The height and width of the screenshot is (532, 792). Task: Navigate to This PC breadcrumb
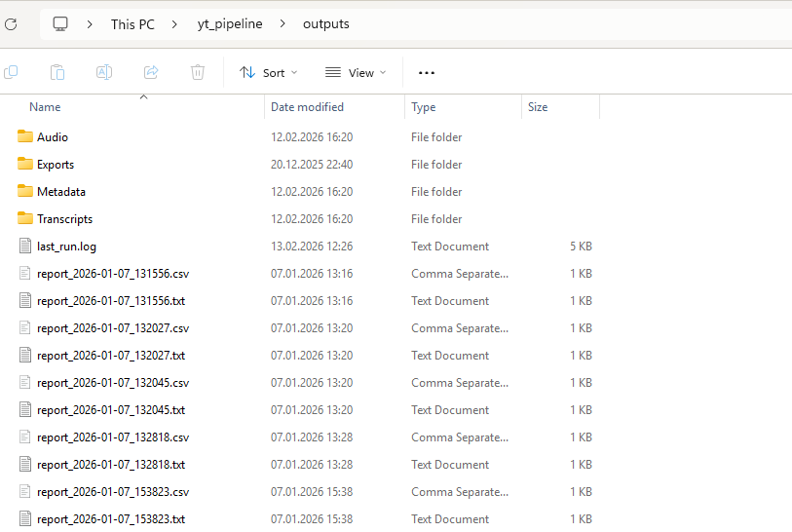[132, 23]
